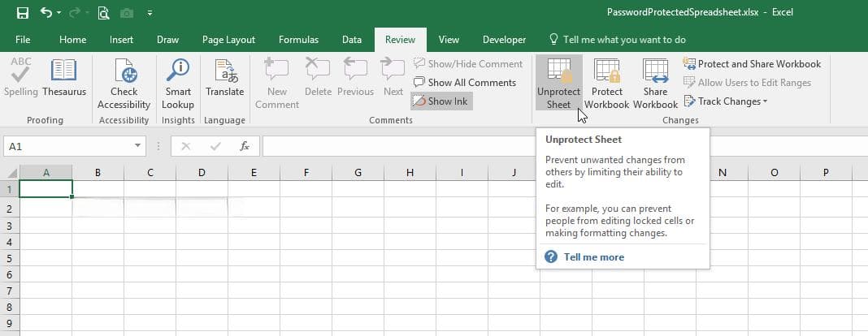
Task: Select the row 9 header
Action: click(x=10, y=324)
